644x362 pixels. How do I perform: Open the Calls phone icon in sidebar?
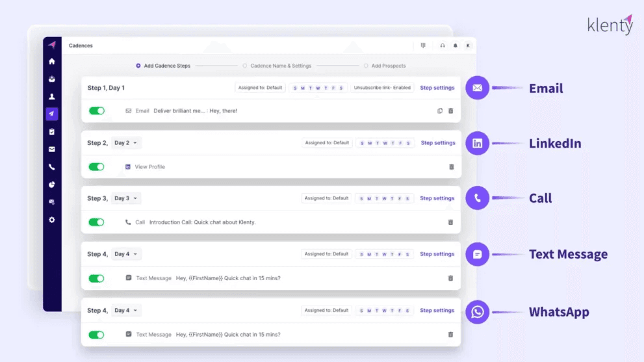[x=52, y=167]
